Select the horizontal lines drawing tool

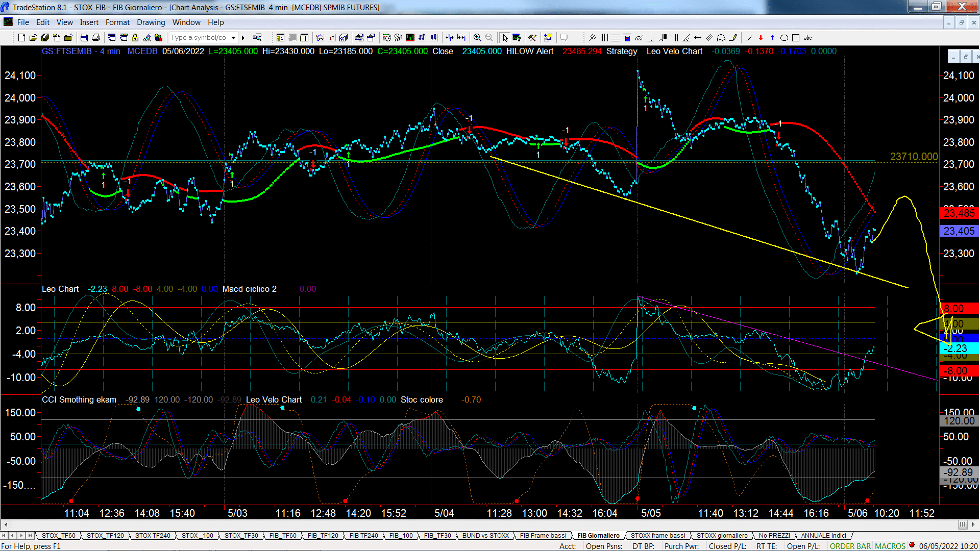[616, 37]
